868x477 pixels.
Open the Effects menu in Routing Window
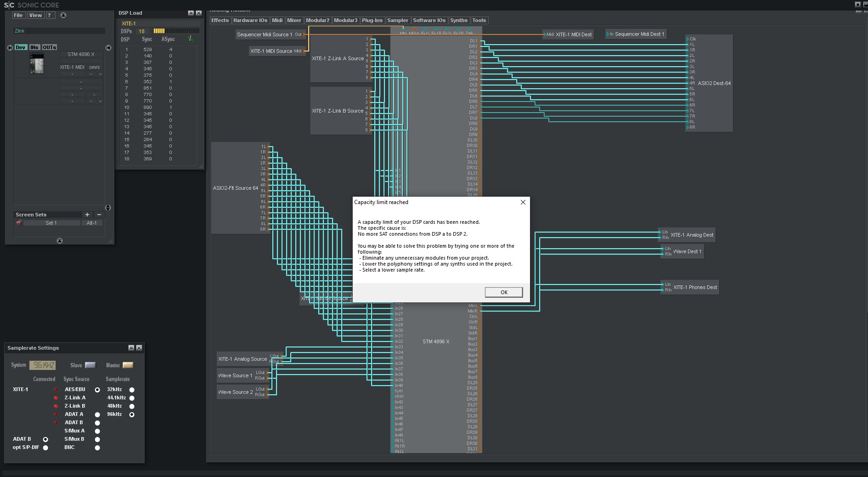coord(220,20)
